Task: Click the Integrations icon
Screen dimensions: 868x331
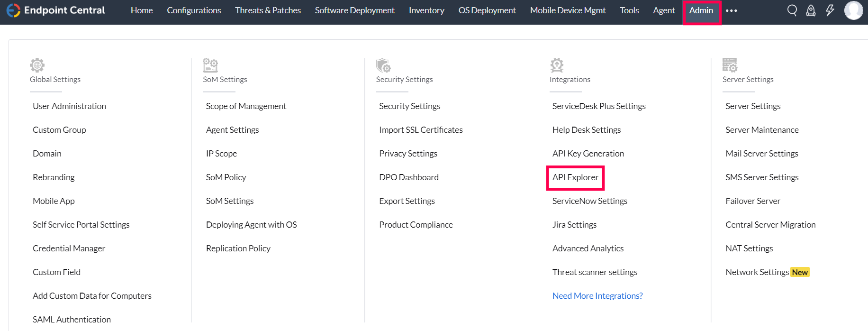Action: 557,65
